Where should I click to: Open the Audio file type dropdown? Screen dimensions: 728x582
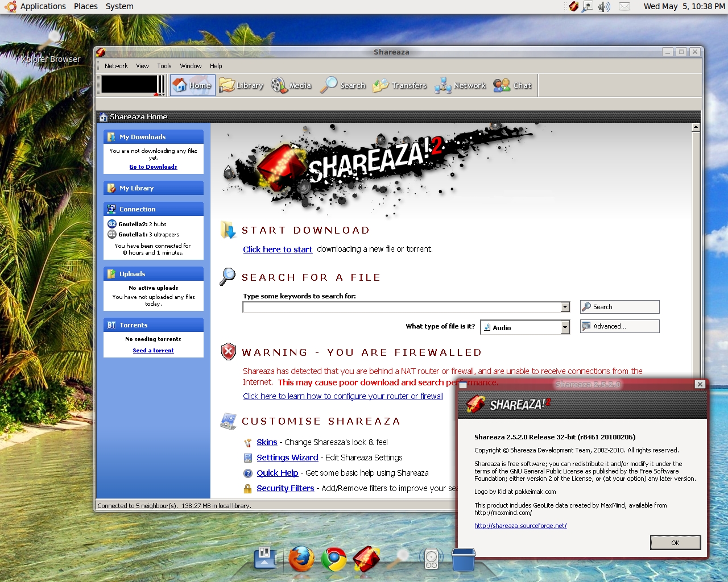click(x=565, y=327)
